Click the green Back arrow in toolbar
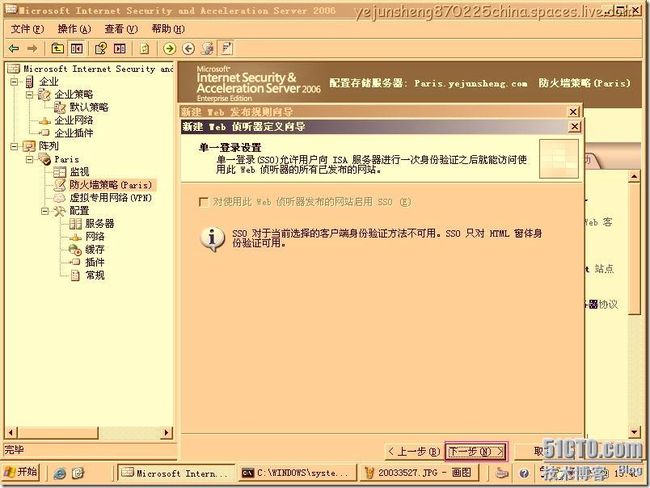 [14, 49]
